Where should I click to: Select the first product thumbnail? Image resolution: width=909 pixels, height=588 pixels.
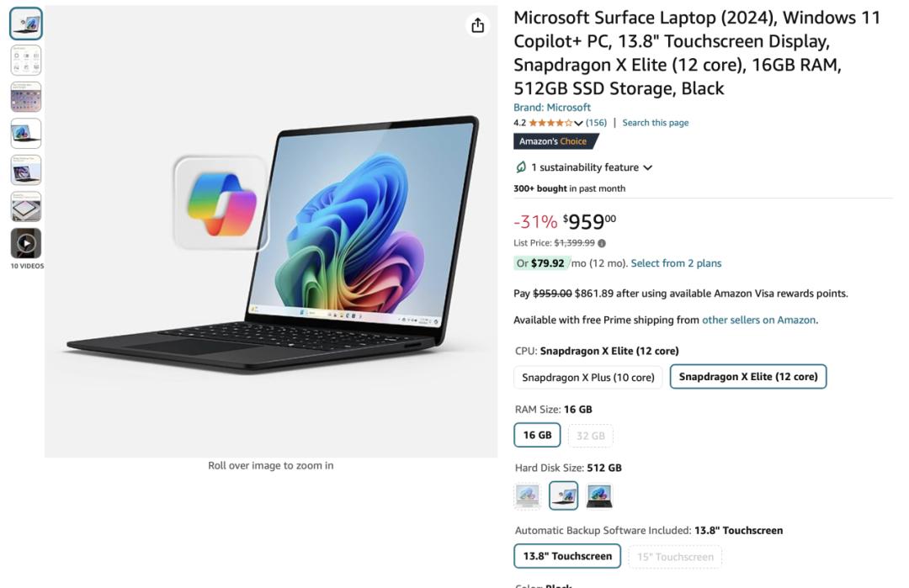(26, 24)
